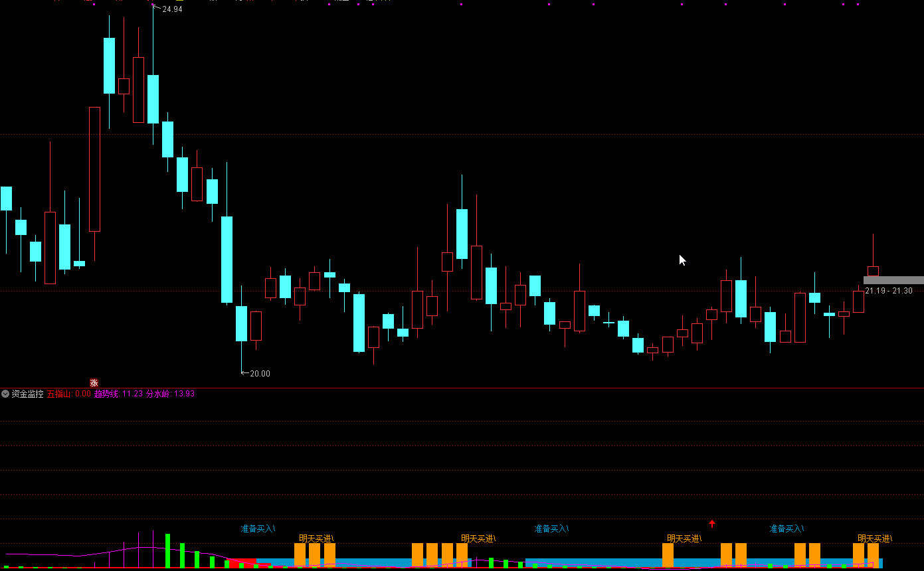Click the 21.19 - 21.30 price range text
The width and height of the screenshot is (924, 571).
pyautogui.click(x=888, y=291)
